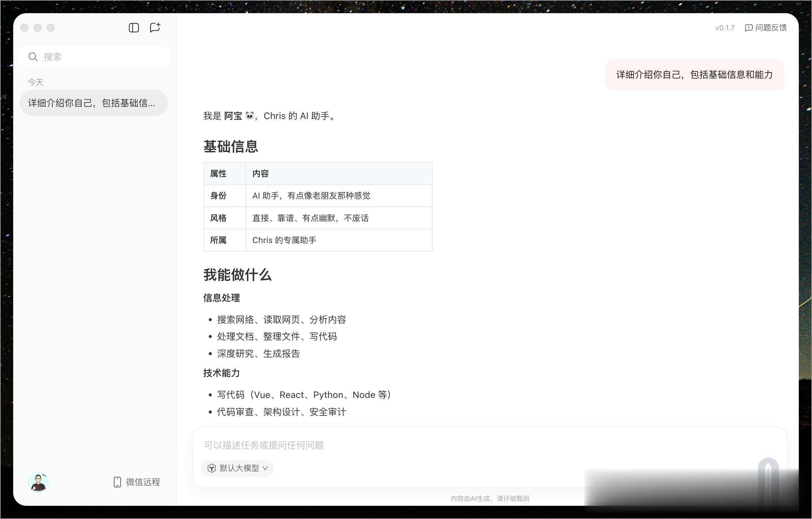Screen dimensions: 812x519
Task: Click the message box placeholder 可以描述任务或提问任何问题
Action: point(264,445)
